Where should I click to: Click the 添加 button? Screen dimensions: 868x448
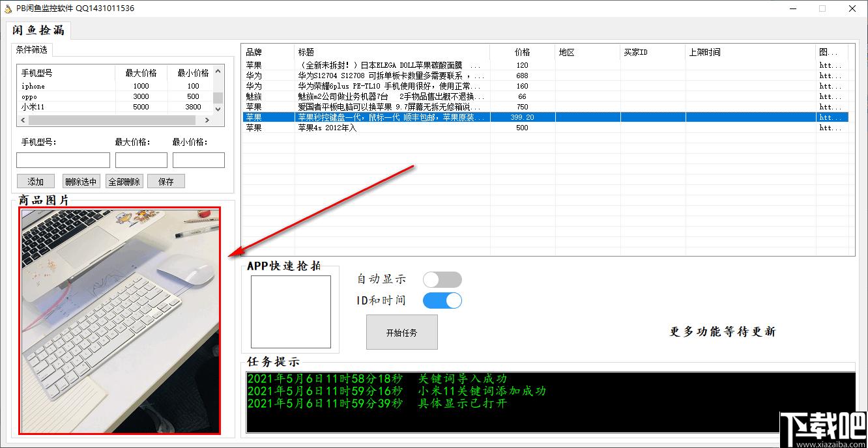pyautogui.click(x=36, y=181)
